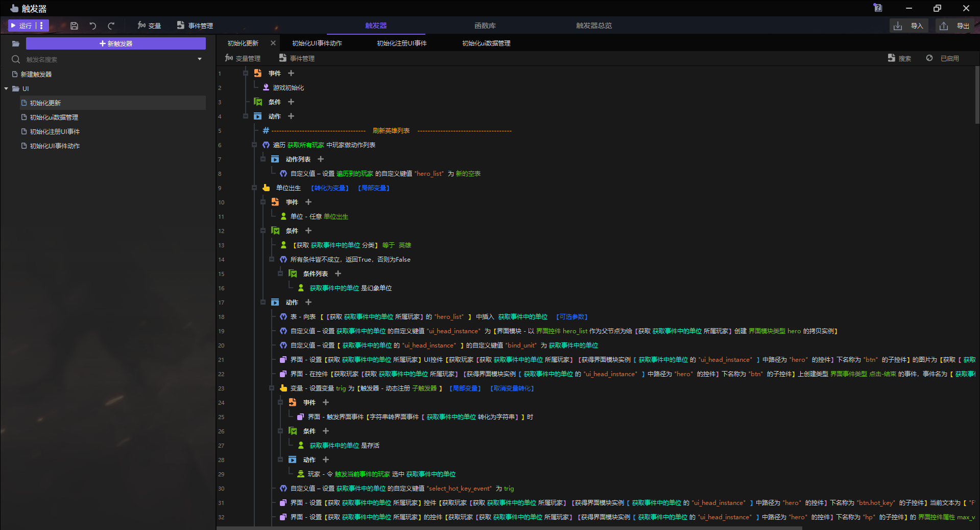The image size is (980, 530).
Task: Switch to the 触发器总览 main tab
Action: pos(594,26)
